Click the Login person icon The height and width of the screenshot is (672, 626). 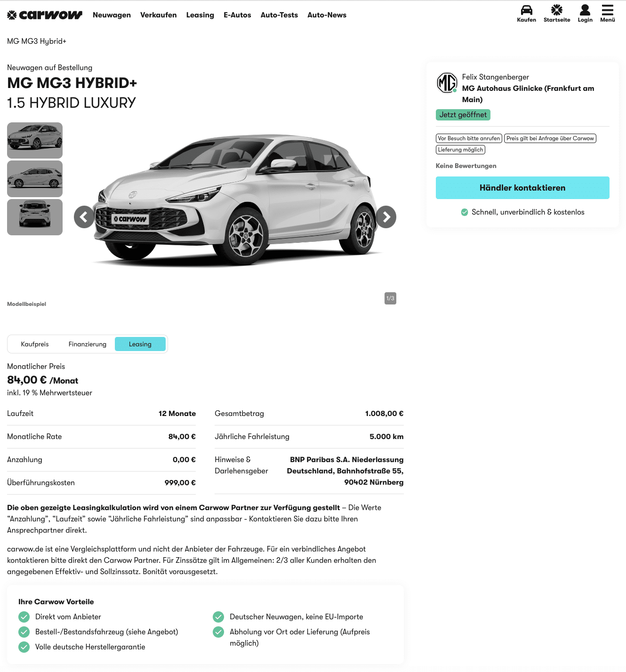point(585,10)
